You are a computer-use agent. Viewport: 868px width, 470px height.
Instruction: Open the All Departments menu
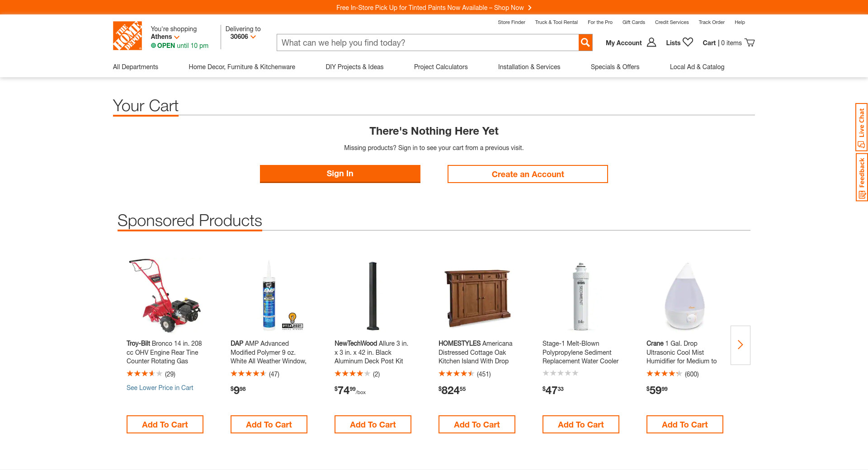[136, 67]
